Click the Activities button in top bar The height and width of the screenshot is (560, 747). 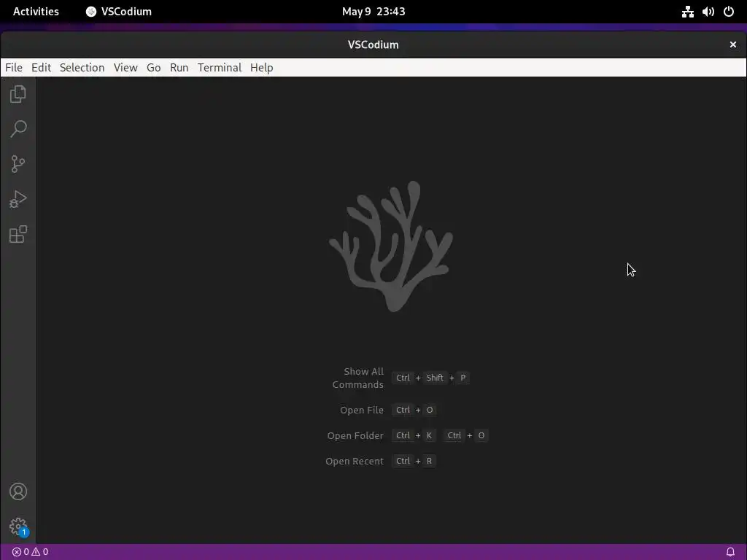36,12
